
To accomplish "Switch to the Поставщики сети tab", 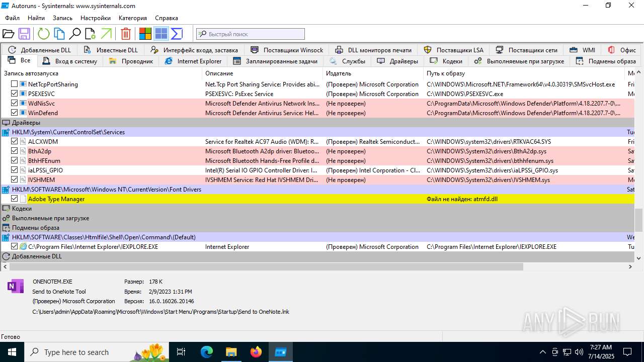I will 527,50.
